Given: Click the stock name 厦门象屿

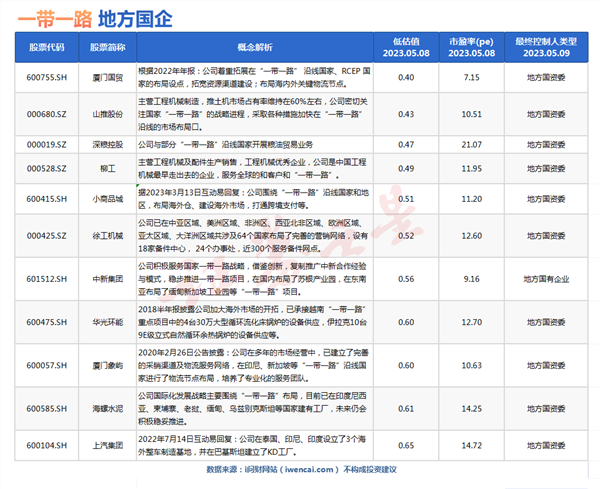Looking at the screenshot, I should pos(108,365).
